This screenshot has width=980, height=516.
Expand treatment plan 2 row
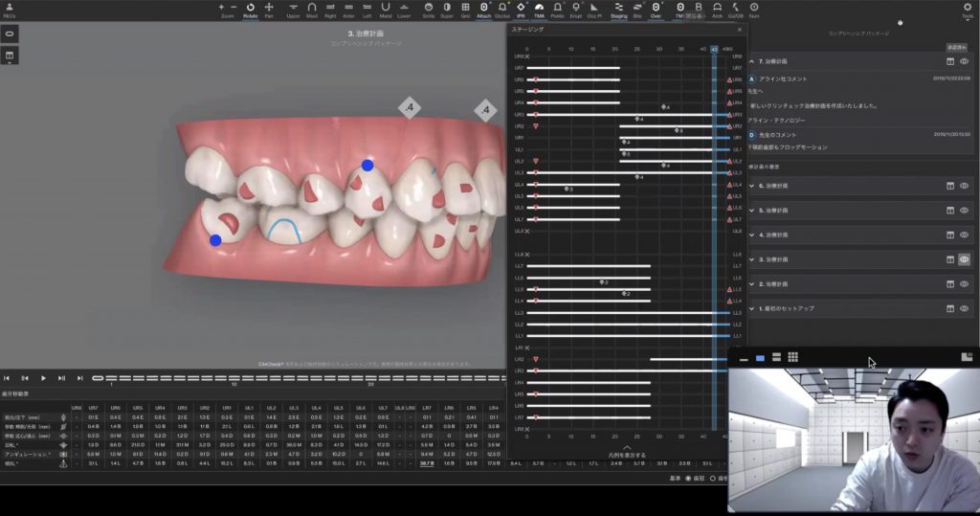pyautogui.click(x=752, y=284)
